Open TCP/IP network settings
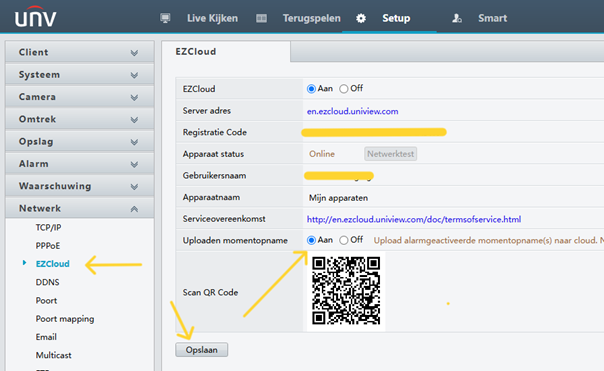This screenshot has height=371, width=604. pos(49,227)
